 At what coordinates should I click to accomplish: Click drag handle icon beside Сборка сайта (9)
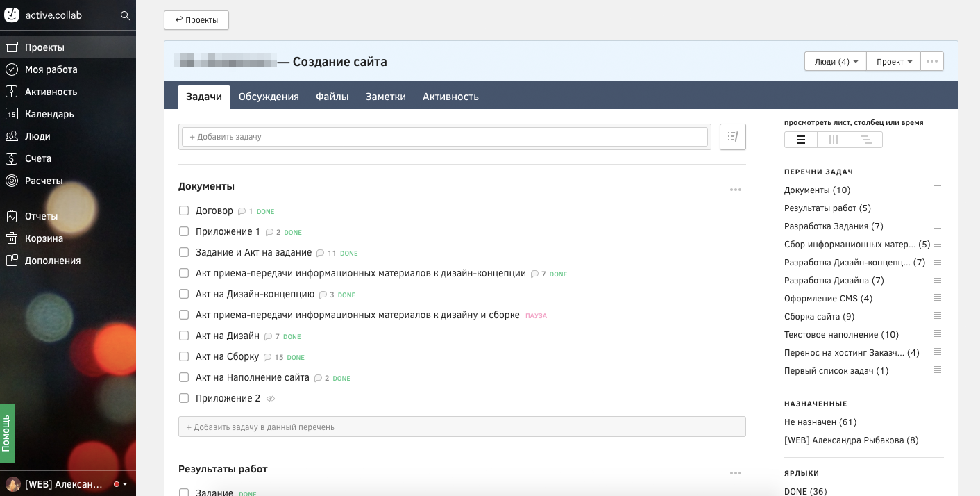pos(938,315)
